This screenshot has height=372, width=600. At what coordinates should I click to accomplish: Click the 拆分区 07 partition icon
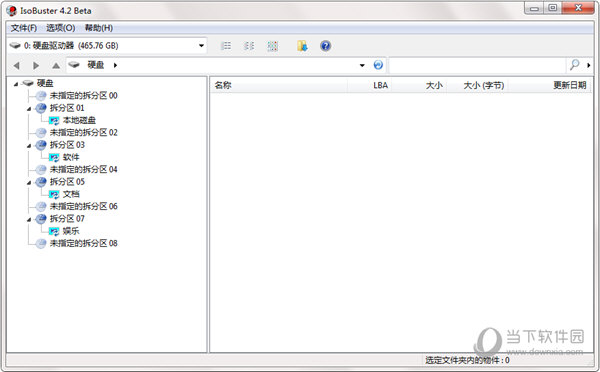[41, 219]
